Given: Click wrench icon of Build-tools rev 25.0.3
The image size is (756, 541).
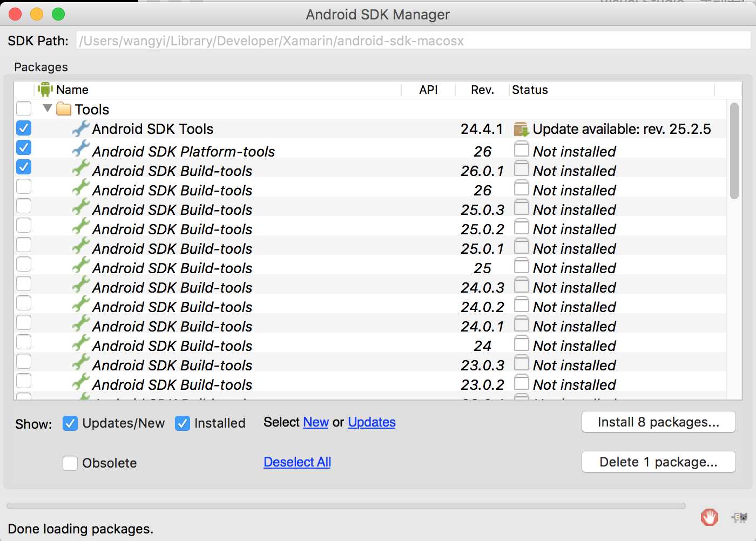Looking at the screenshot, I should [x=81, y=207].
